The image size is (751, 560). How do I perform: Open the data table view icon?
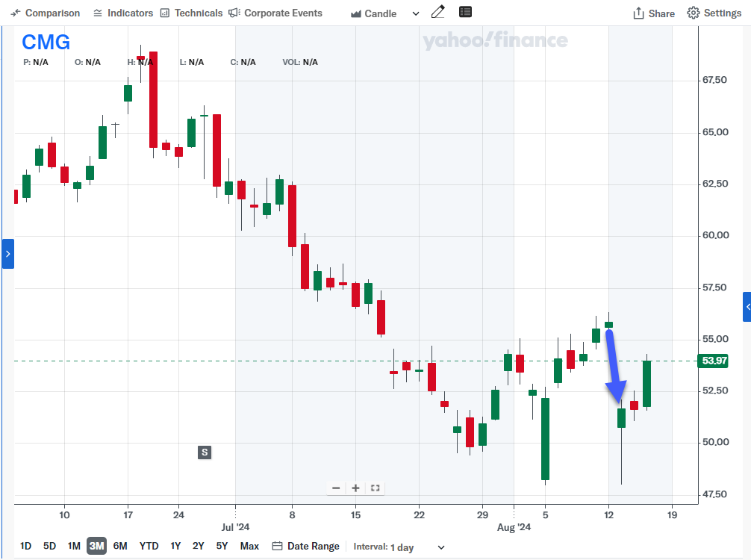465,12
